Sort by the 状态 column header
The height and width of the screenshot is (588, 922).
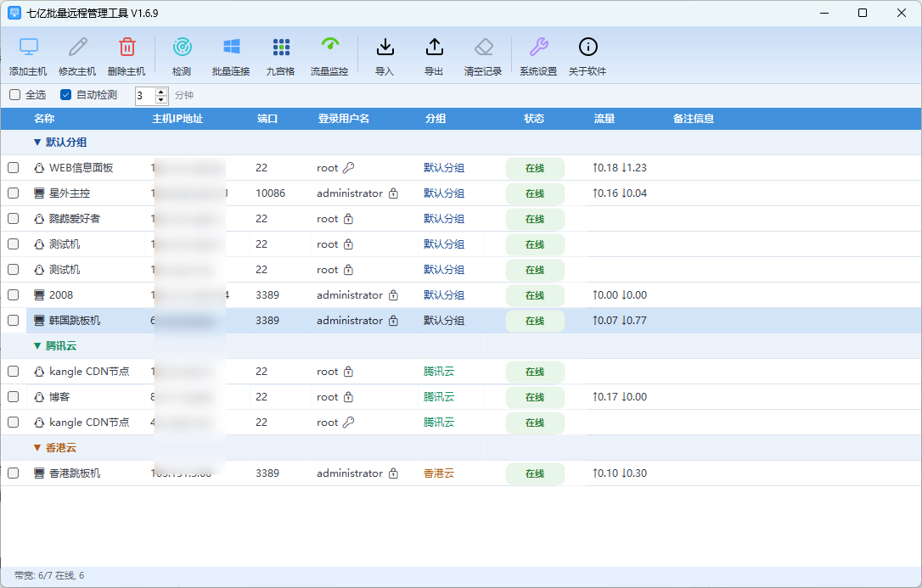tap(534, 119)
